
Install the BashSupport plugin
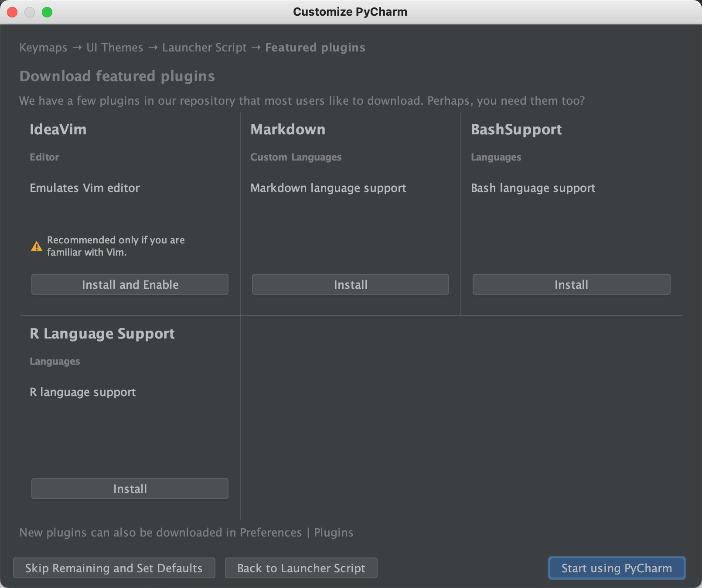pyautogui.click(x=571, y=284)
